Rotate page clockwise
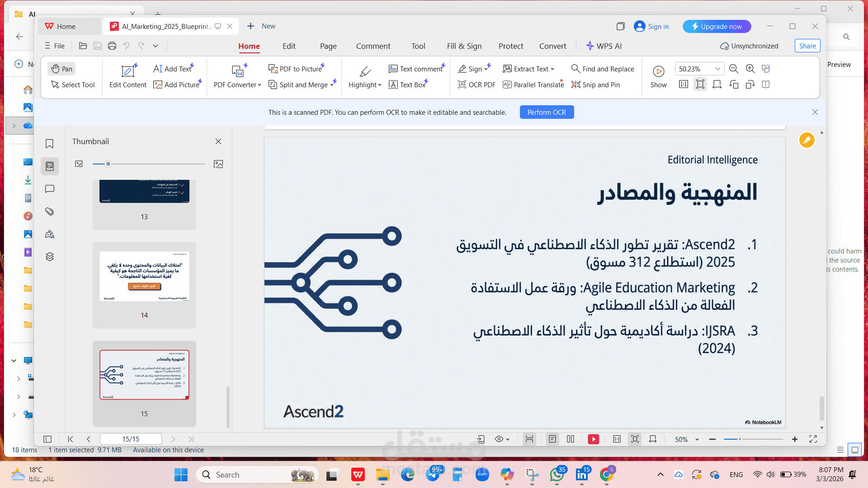Viewport: 868px width, 488px height. [750, 84]
